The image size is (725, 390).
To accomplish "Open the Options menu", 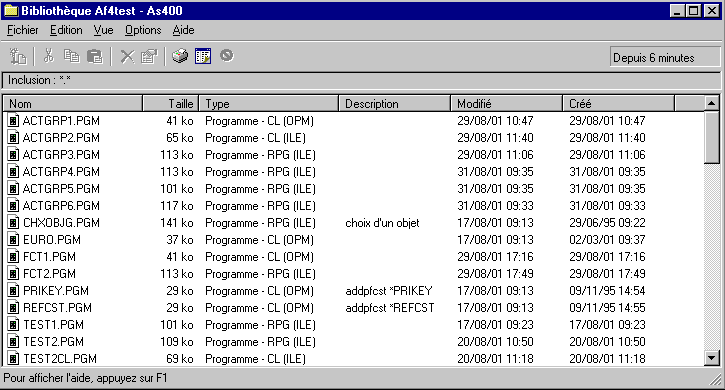I will click(x=143, y=30).
